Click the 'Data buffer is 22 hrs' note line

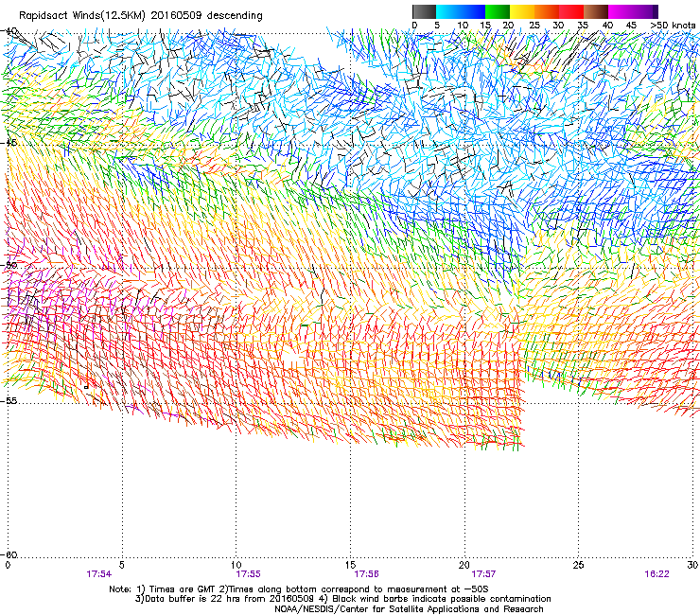(x=342, y=599)
